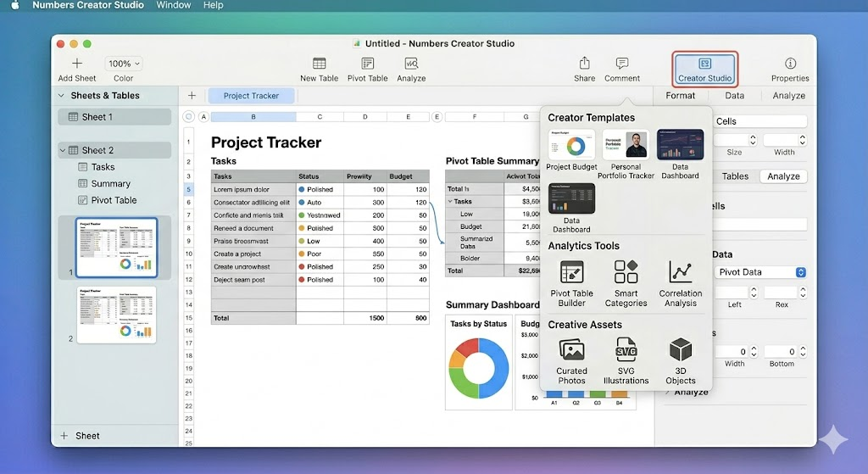Select Sheet 1 in the sidebar
Viewport: 868px width, 474px height.
pos(114,117)
